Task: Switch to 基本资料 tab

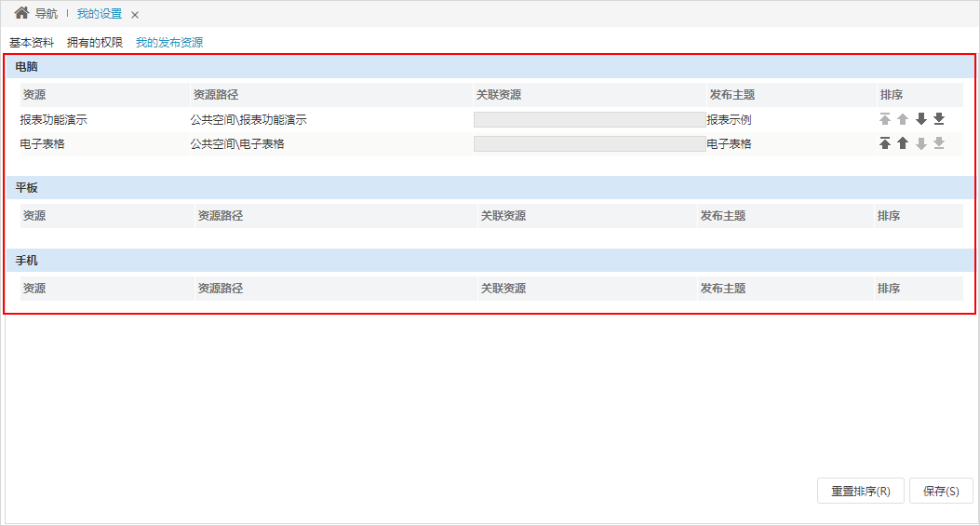Action: point(32,43)
